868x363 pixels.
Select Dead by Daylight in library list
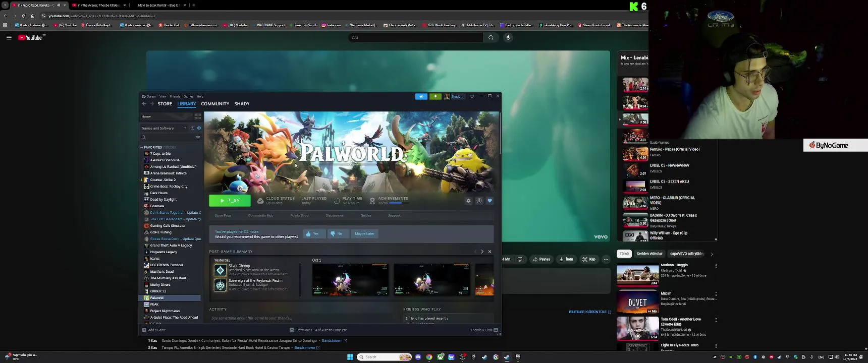point(163,199)
